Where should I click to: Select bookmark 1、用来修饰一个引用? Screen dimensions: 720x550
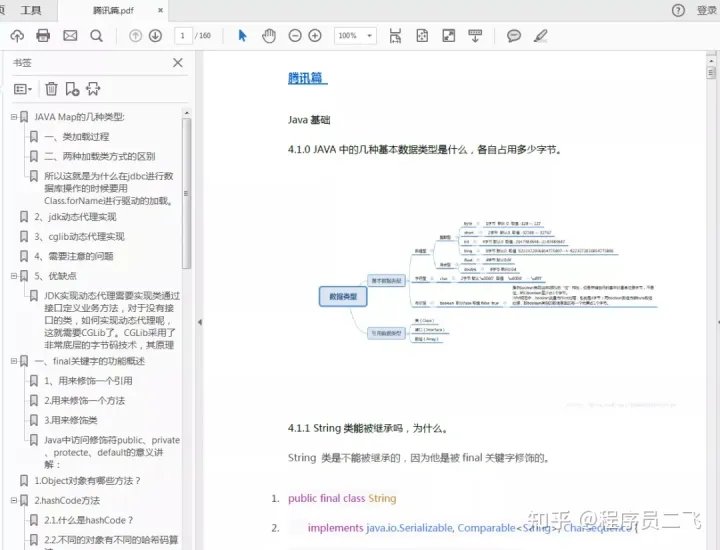(88, 381)
